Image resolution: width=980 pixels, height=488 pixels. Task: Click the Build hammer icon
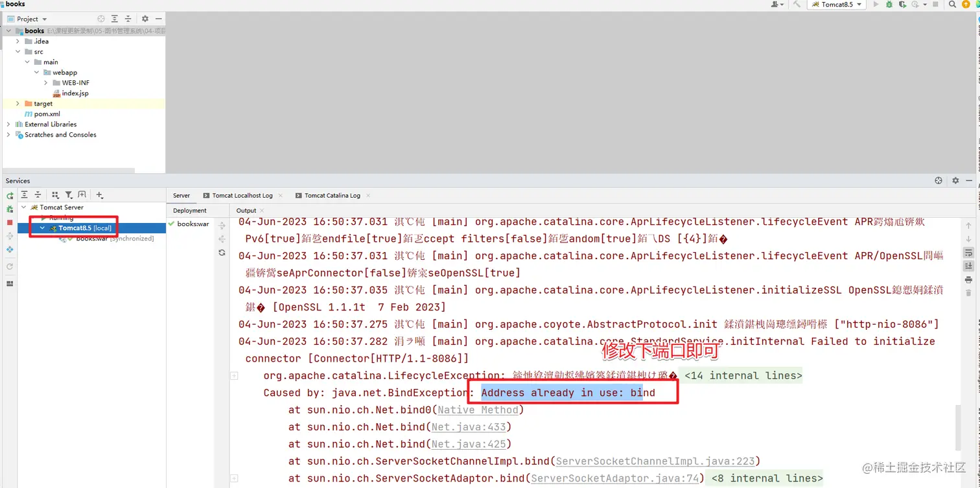pyautogui.click(x=797, y=5)
